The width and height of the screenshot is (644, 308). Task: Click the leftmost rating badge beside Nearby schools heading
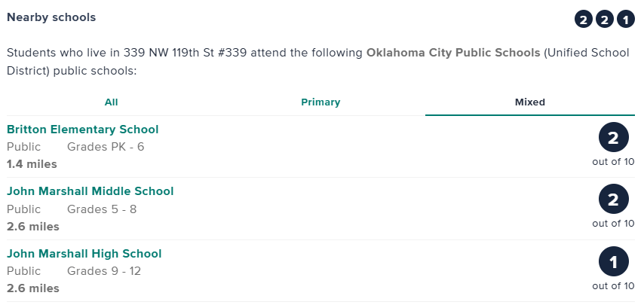583,19
